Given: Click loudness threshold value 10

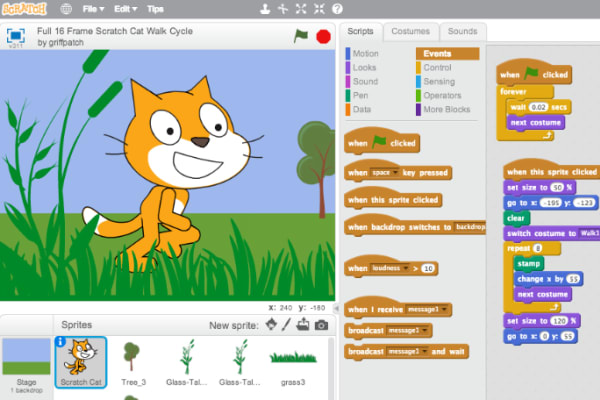Looking at the screenshot, I should 428,268.
